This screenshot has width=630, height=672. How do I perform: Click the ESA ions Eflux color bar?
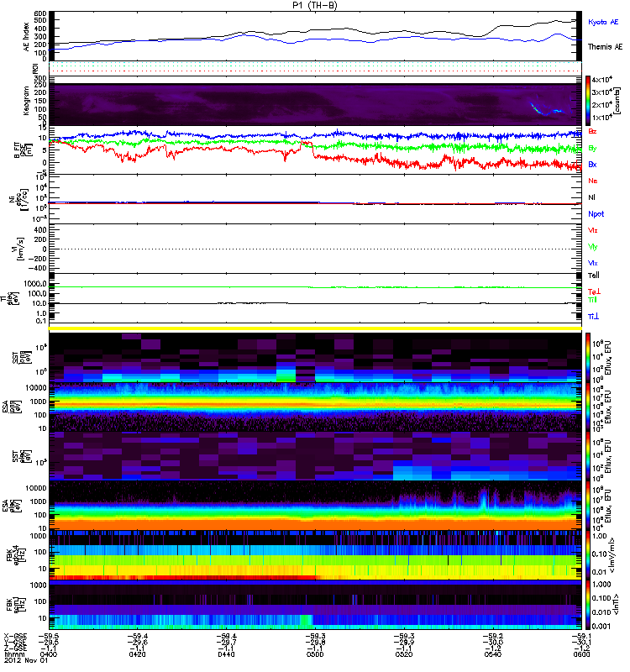tap(588, 407)
